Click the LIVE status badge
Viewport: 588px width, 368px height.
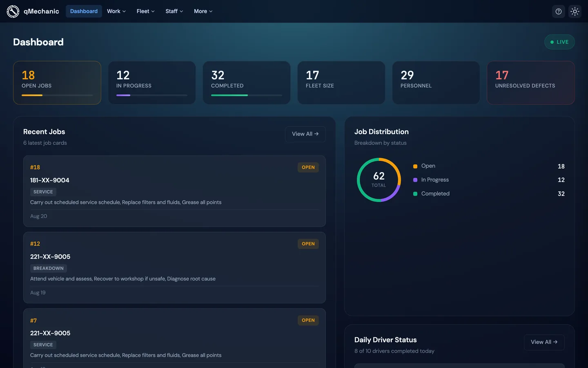[559, 42]
